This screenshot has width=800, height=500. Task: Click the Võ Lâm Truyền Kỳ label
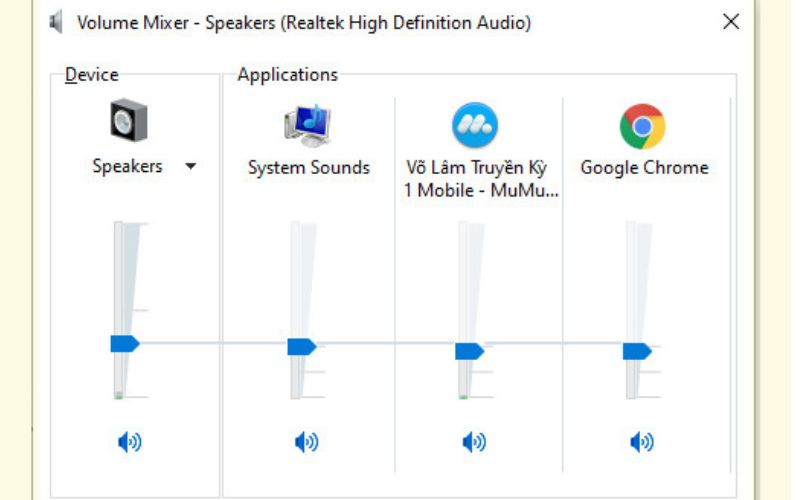click(481, 179)
